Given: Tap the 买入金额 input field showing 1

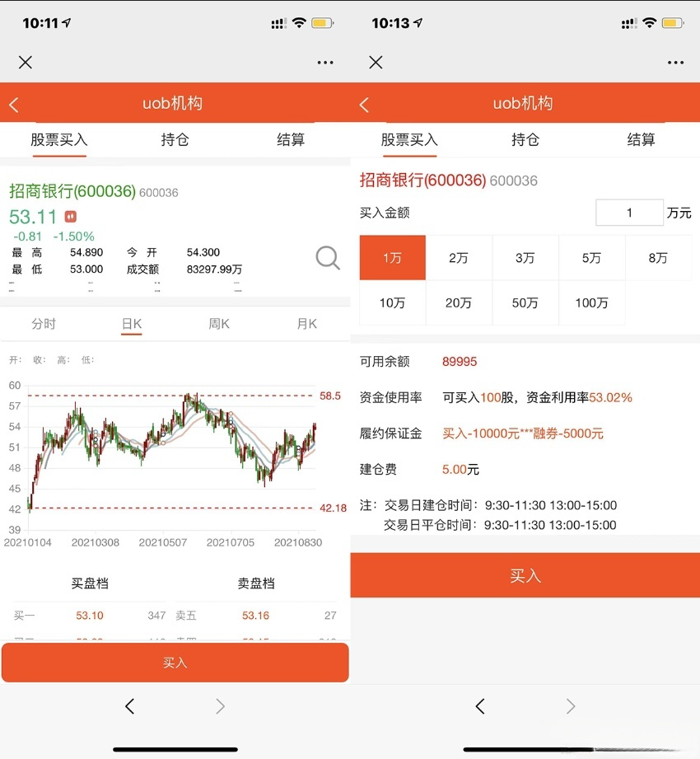Looking at the screenshot, I should click(629, 212).
